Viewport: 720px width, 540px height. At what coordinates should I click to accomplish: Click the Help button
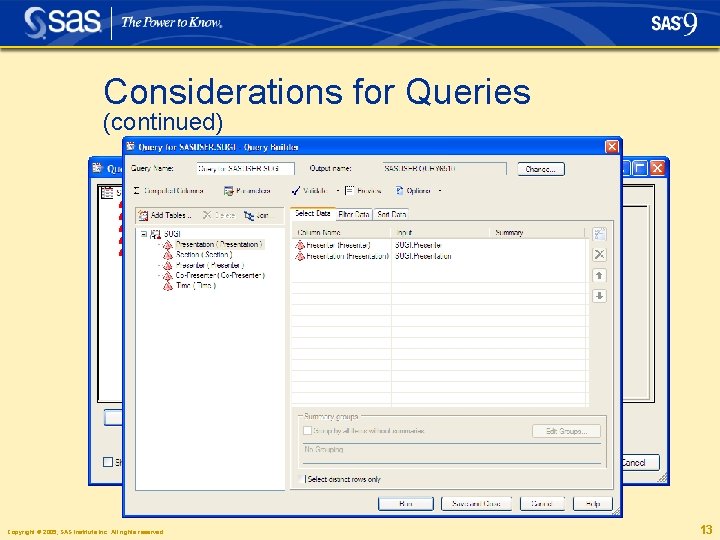(593, 504)
